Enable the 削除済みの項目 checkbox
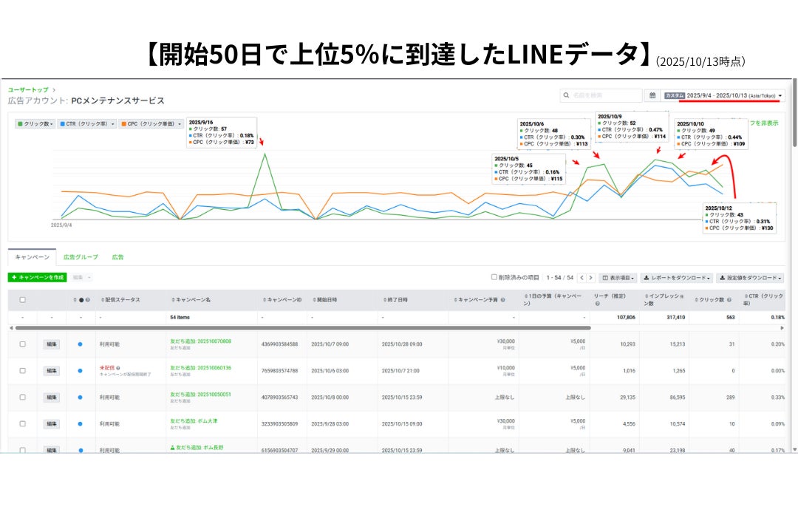This screenshot has height=532, width=798. [x=494, y=278]
